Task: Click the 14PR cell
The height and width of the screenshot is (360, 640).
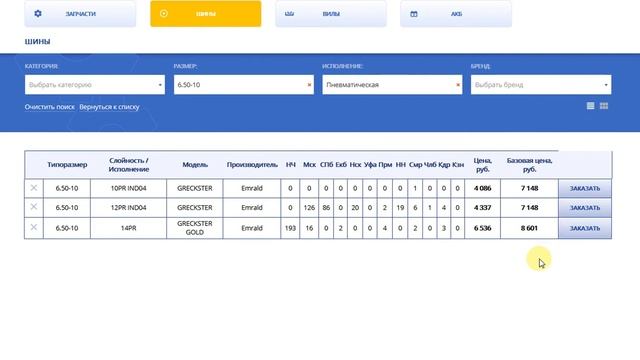Action: (129, 228)
